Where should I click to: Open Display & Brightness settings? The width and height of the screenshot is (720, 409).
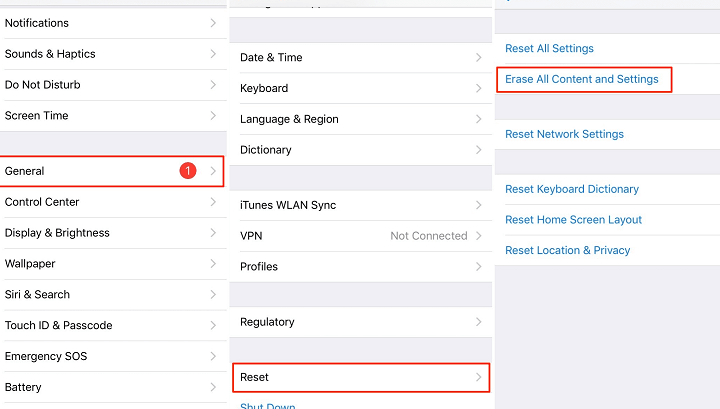[x=113, y=233]
